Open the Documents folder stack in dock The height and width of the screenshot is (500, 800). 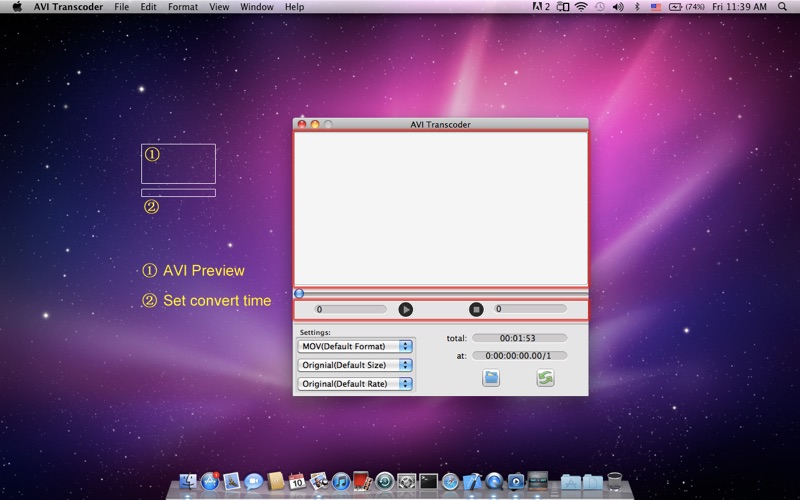(x=593, y=481)
